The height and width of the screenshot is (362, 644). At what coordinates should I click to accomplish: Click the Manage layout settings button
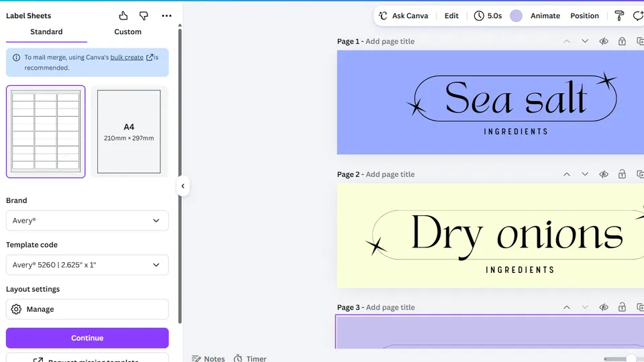pyautogui.click(x=87, y=309)
